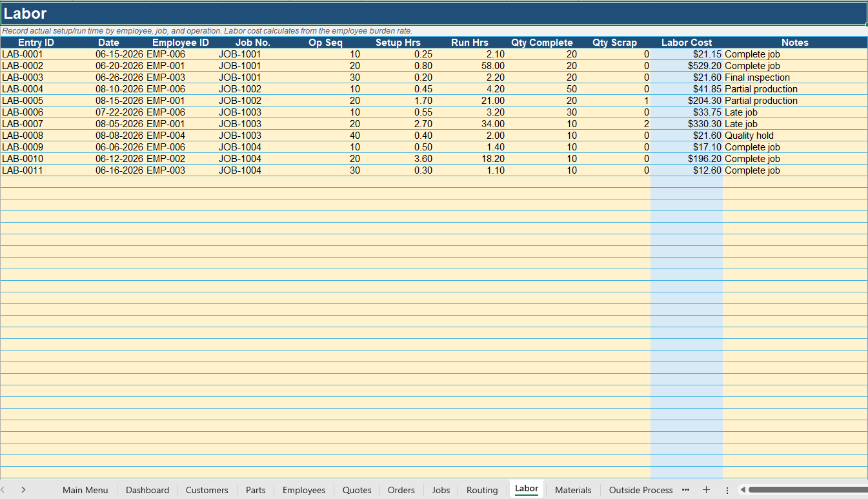Select EMP-003 in row LAB-0003
This screenshot has height=499, width=868.
pos(181,77)
